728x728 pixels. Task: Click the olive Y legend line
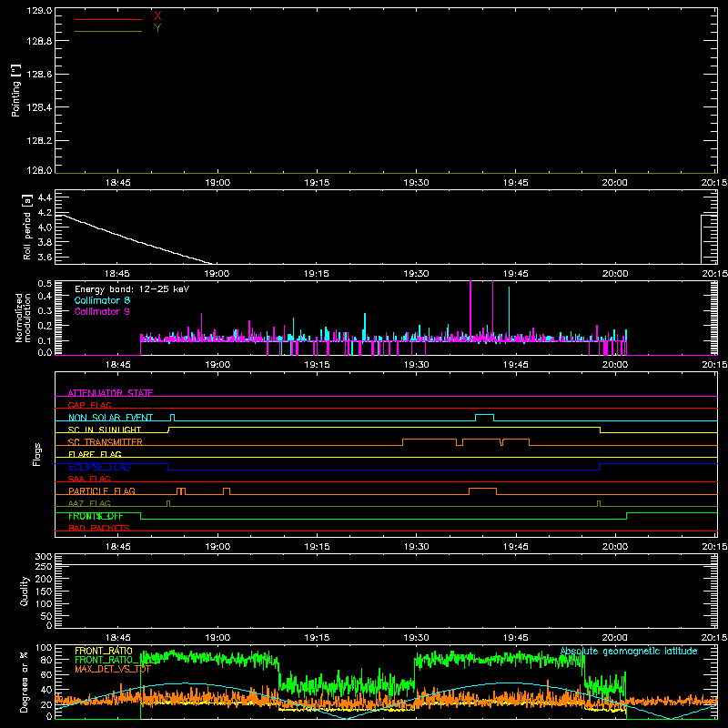(x=108, y=31)
